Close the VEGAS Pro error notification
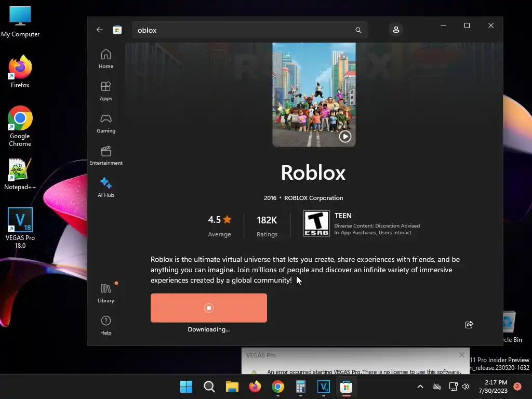The width and height of the screenshot is (532, 399). click(461, 355)
